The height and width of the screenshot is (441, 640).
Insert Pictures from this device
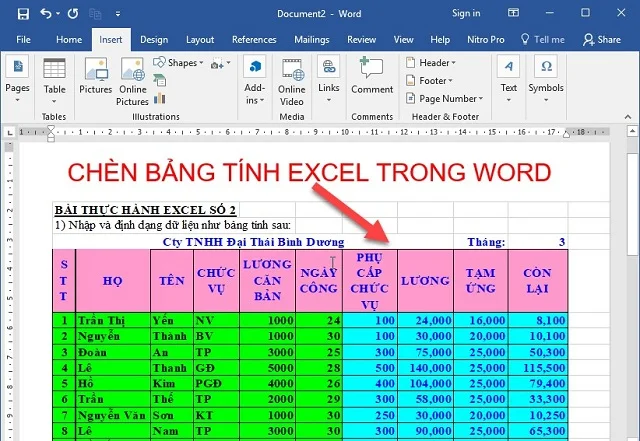point(96,77)
